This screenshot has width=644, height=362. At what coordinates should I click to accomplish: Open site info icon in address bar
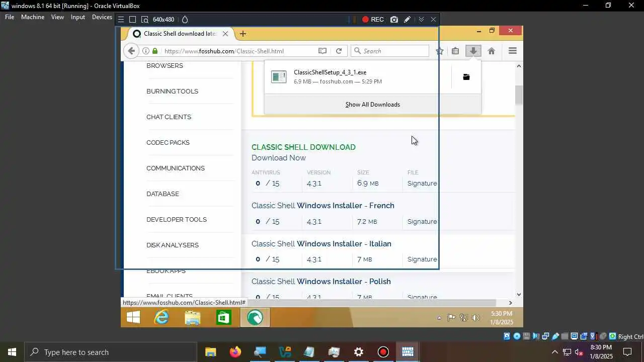145,51
